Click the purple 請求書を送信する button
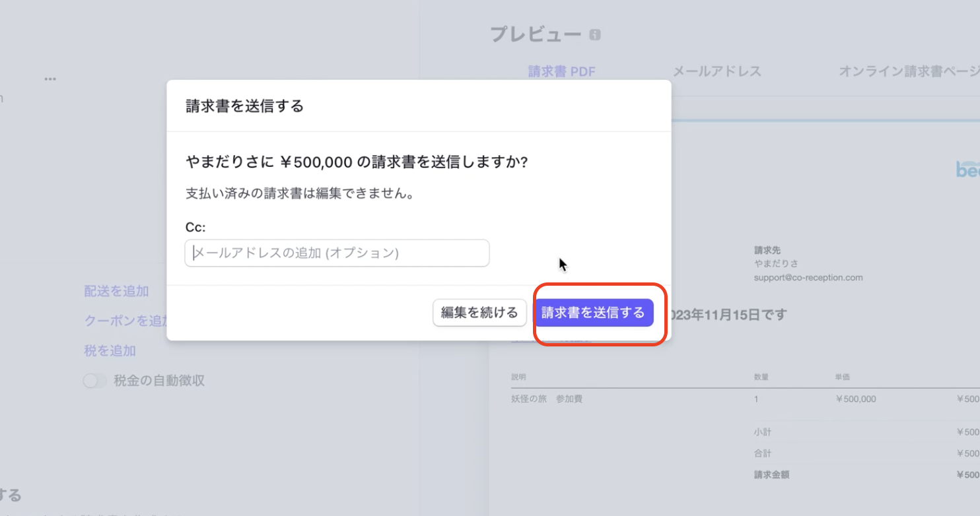Screen dimensions: 980x516 tap(593, 313)
